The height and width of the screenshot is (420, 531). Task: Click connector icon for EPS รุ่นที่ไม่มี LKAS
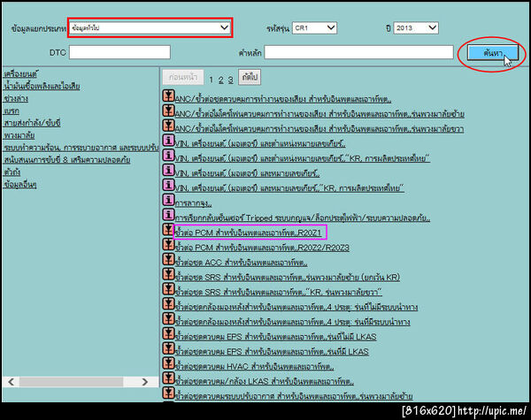click(x=168, y=333)
